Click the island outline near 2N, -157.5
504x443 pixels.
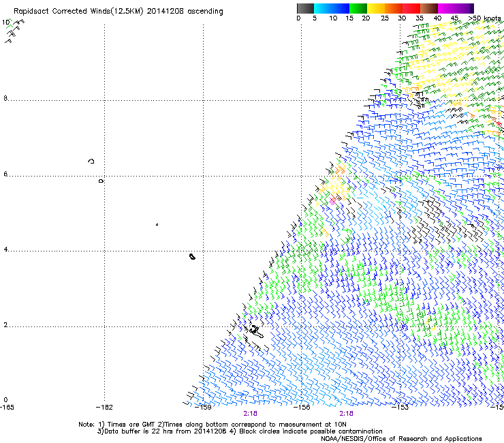(x=257, y=332)
